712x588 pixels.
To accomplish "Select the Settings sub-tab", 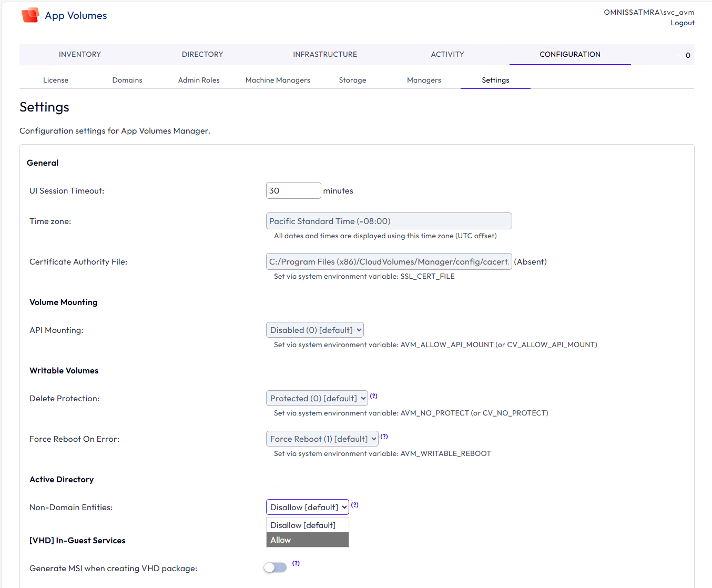I will pos(495,80).
